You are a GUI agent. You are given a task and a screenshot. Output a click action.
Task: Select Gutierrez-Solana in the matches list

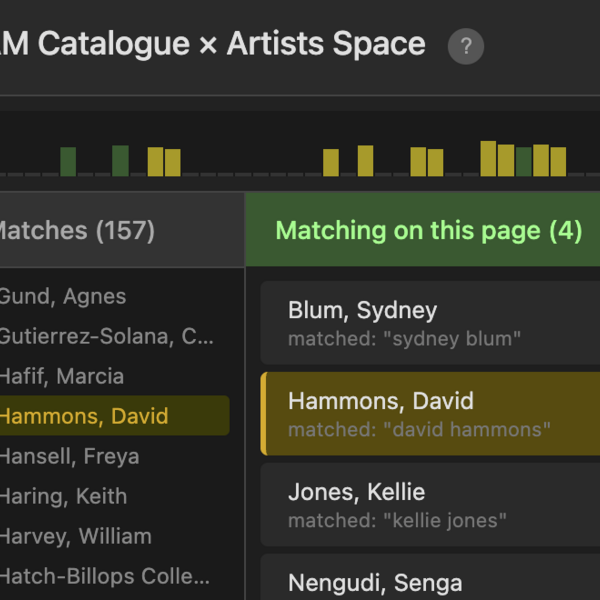105,336
